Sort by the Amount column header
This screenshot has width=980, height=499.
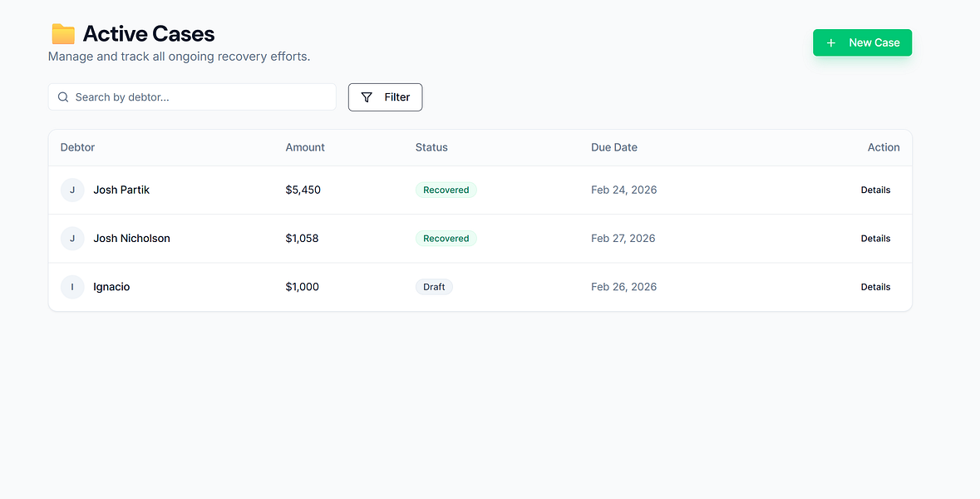coord(305,147)
